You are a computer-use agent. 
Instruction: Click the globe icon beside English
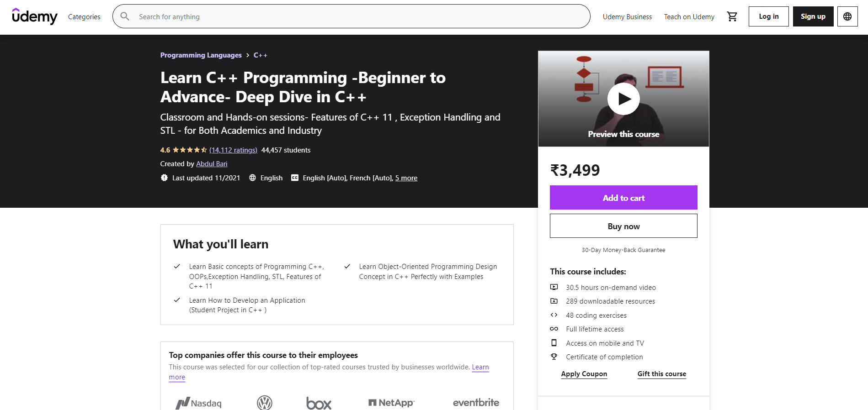pos(252,178)
